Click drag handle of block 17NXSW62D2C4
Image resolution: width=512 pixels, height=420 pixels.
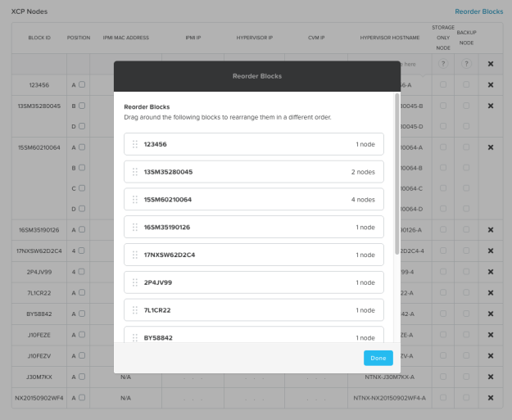click(x=135, y=255)
